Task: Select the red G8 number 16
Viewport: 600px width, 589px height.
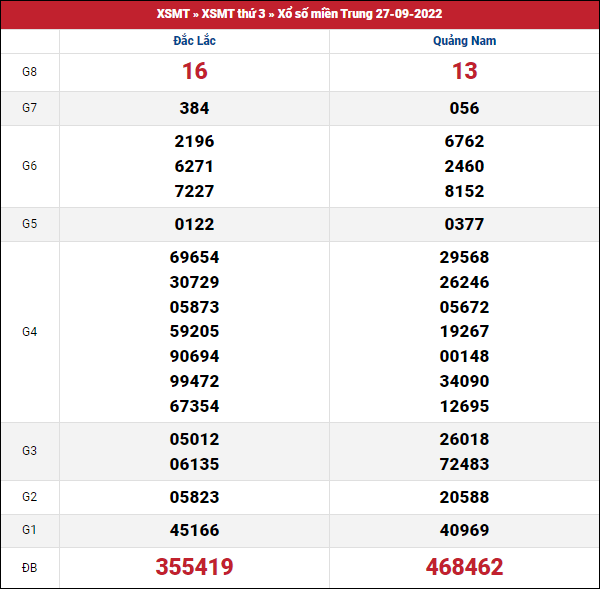Action: click(194, 71)
